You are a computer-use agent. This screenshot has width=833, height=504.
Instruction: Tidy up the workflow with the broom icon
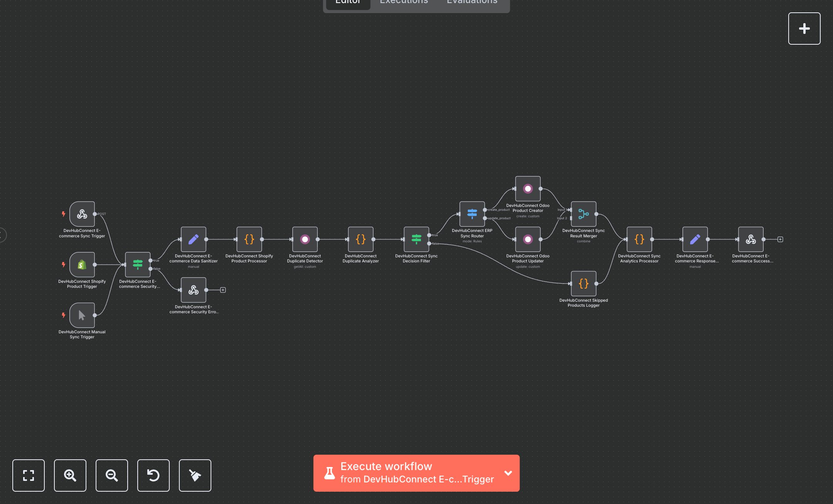point(195,475)
